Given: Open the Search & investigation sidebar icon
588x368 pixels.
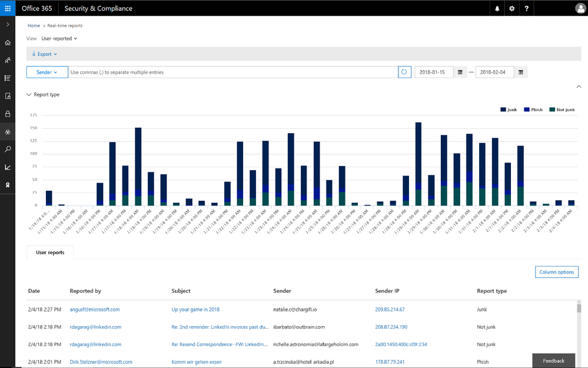Looking at the screenshot, I should (8, 150).
